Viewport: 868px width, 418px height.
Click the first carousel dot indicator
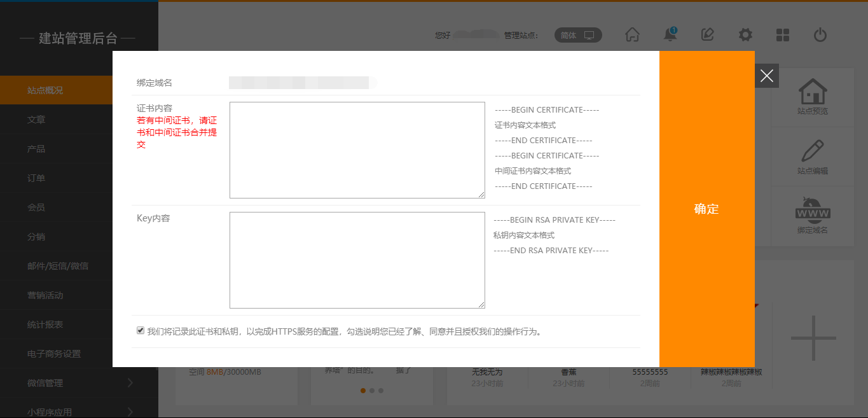[363, 391]
